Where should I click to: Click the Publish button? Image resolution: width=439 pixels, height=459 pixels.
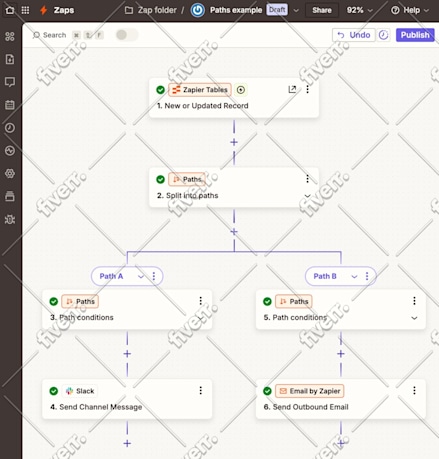click(415, 35)
